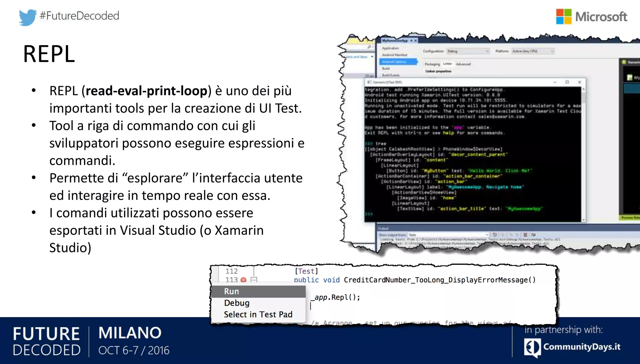Viewport: 640px width, 364px height.
Task: Click the "MyButton" id in tree output
Action: tap(435, 171)
